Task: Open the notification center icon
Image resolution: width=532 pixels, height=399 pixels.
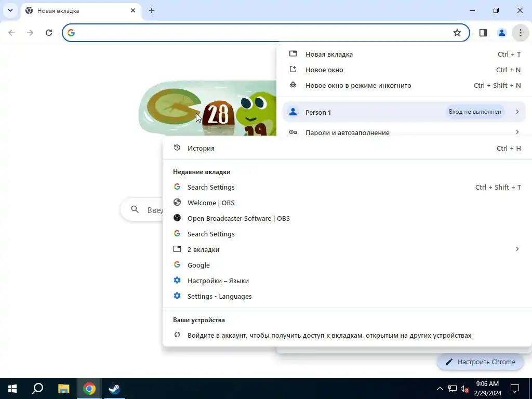Action: (x=515, y=389)
